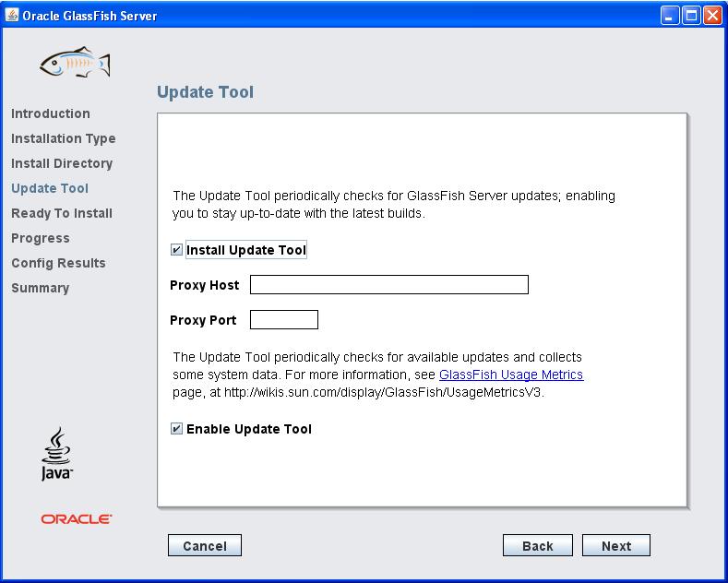Image resolution: width=728 pixels, height=583 pixels.
Task: Click the Install Update Tool label text
Action: [x=246, y=250]
